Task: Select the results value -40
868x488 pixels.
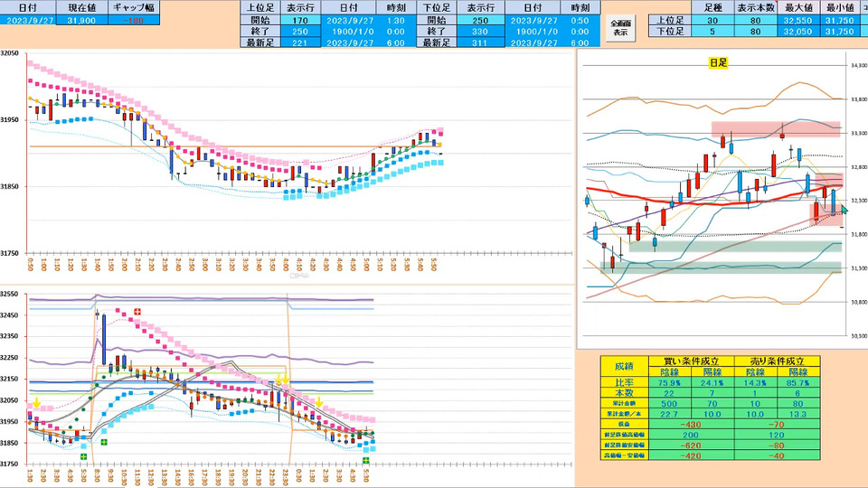Action: click(x=777, y=455)
